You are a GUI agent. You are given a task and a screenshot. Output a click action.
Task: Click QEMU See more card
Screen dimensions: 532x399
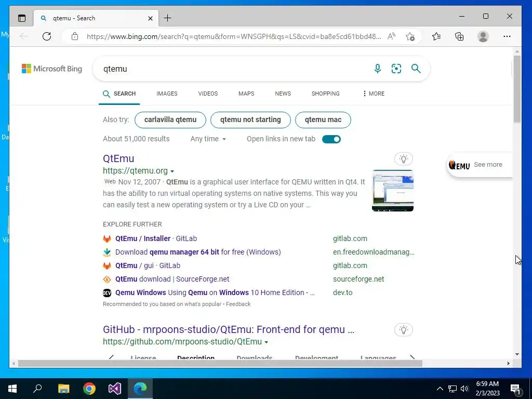click(x=478, y=165)
